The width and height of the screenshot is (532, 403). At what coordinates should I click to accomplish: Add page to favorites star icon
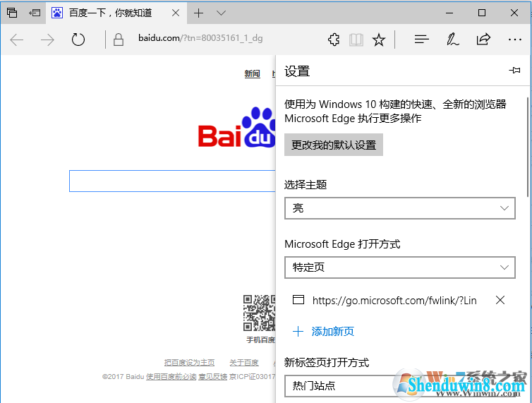(379, 40)
